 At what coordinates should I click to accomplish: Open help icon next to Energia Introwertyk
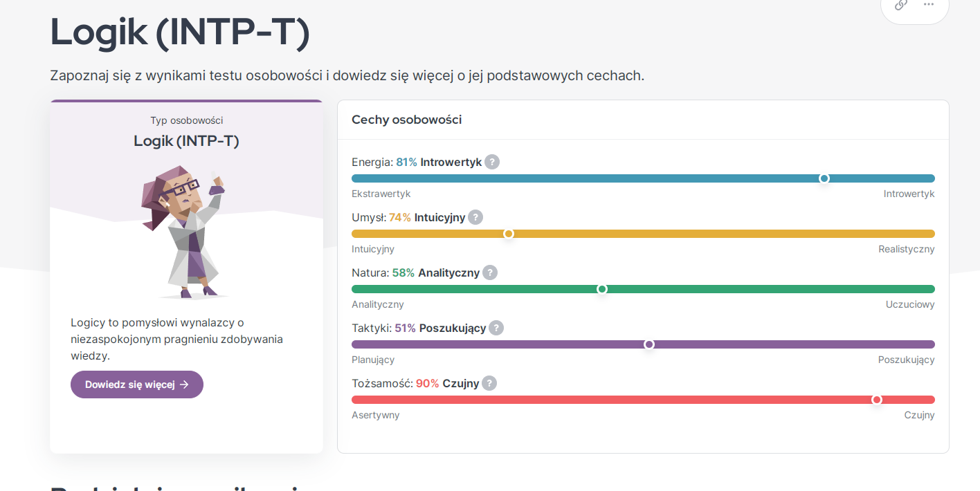click(x=491, y=162)
